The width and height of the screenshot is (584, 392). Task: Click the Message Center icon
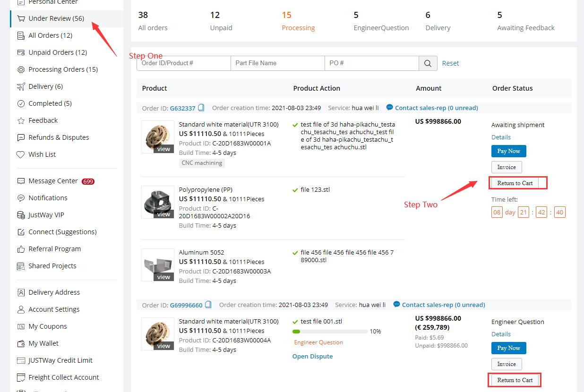[21, 181]
